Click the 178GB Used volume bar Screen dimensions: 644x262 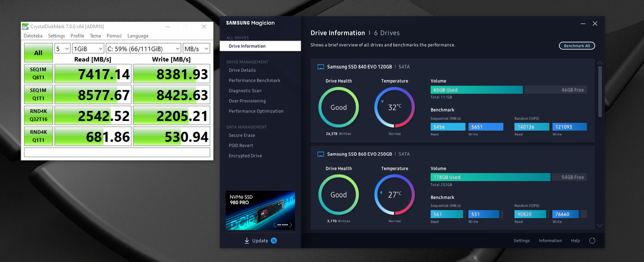tap(491, 177)
